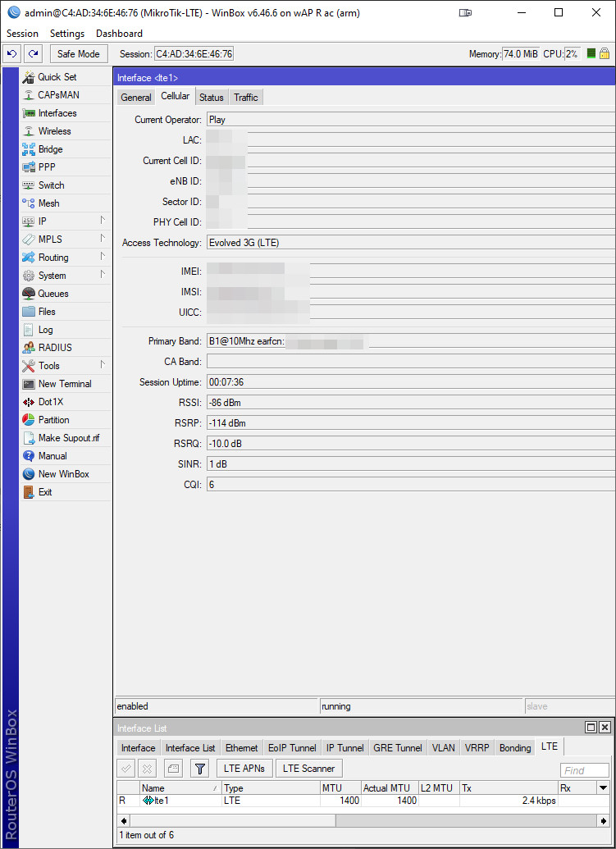Image resolution: width=616 pixels, height=849 pixels.
Task: Open Quick Set from the sidebar
Action: click(66, 77)
